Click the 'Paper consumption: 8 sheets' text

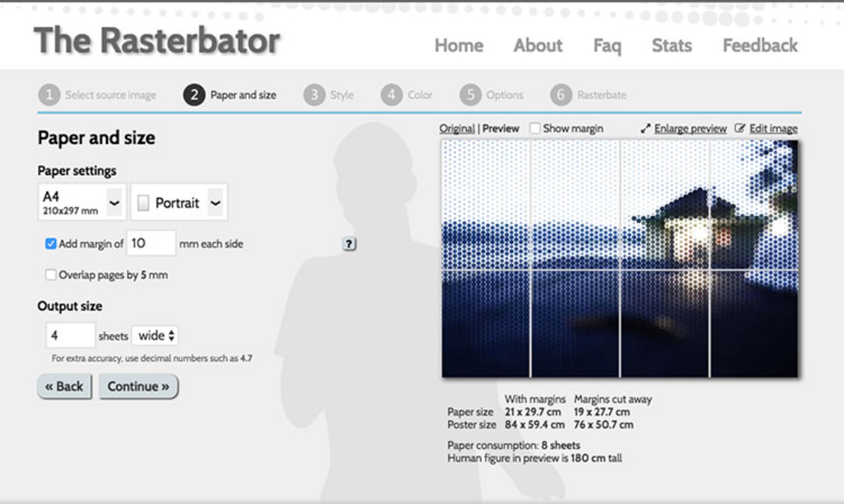click(513, 445)
